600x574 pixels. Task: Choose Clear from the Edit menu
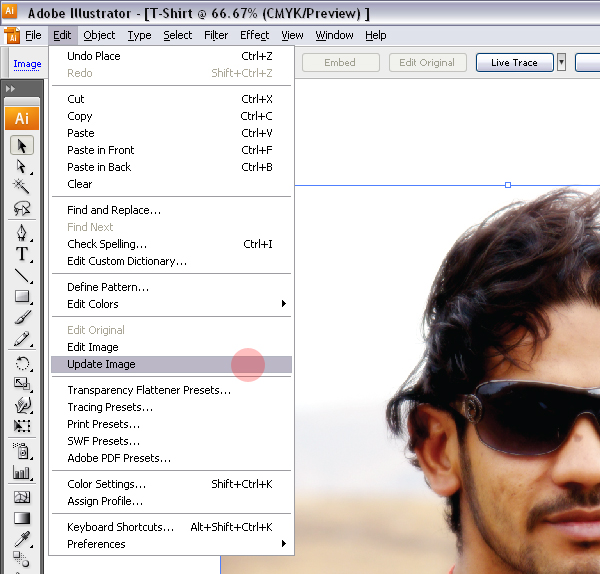[171, 184]
